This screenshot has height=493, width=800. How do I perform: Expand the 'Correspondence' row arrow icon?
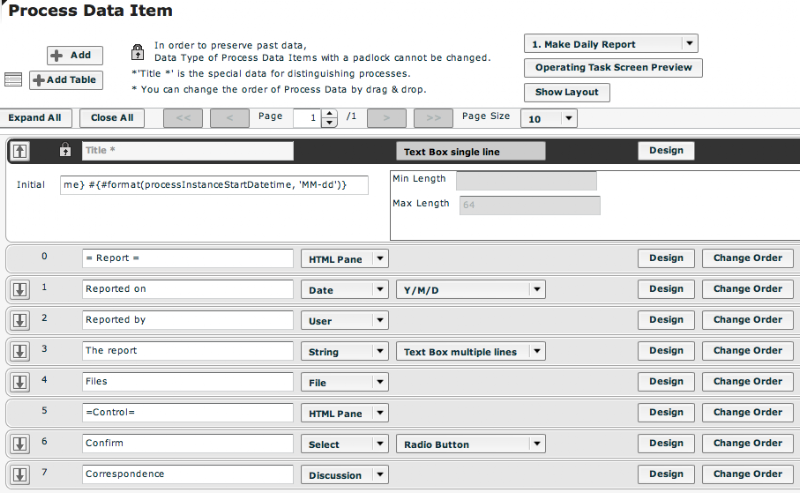point(20,475)
